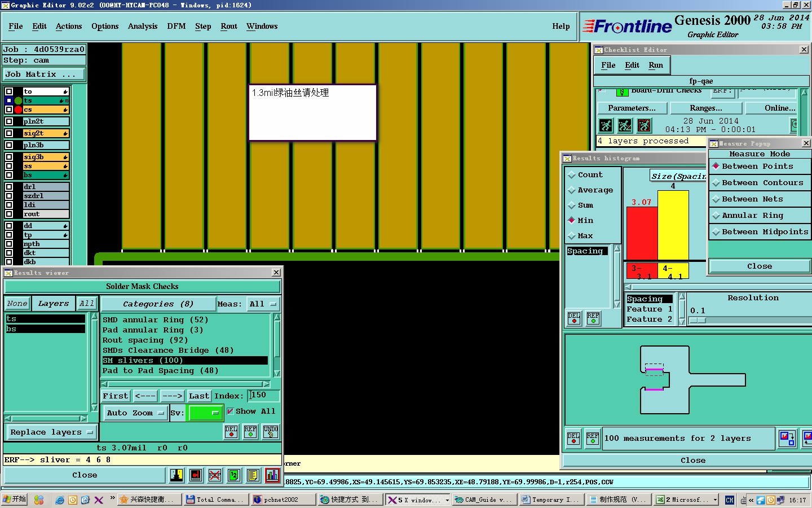
Task: Open the Analysis menu
Action: coord(143,27)
